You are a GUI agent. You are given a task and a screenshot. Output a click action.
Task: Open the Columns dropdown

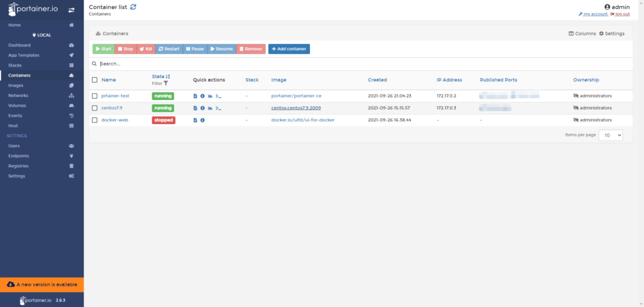(582, 34)
